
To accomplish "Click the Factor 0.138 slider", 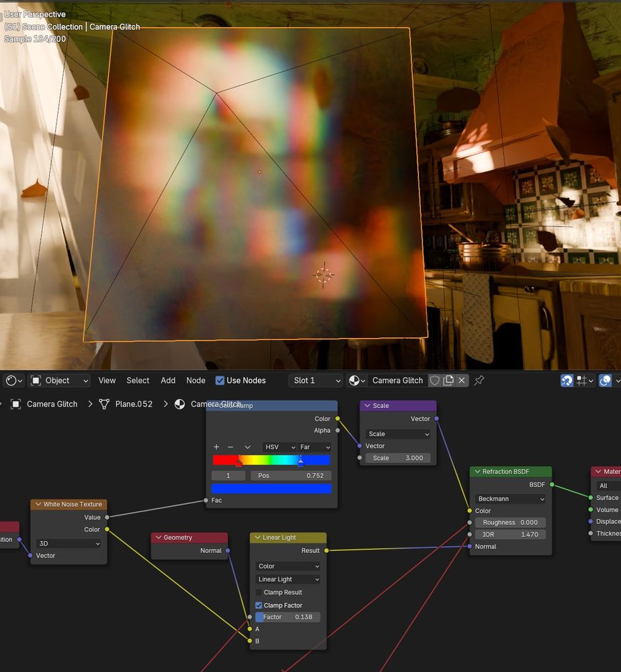I will (x=288, y=617).
